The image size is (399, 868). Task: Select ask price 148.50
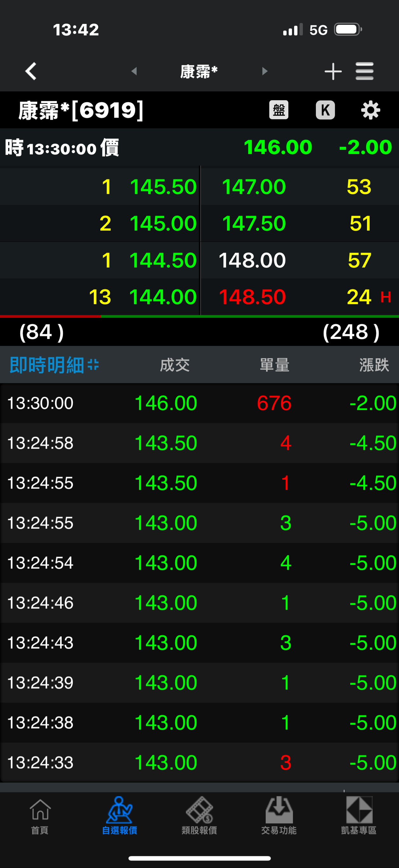coord(253,297)
